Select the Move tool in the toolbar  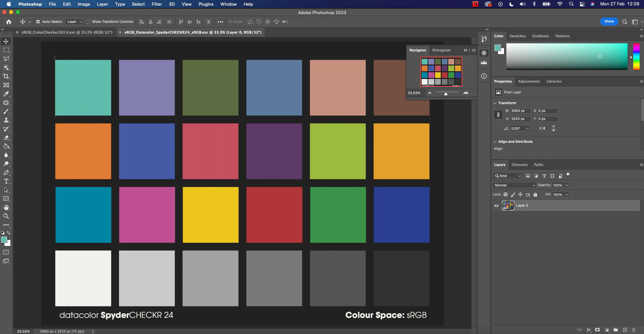pos(6,41)
